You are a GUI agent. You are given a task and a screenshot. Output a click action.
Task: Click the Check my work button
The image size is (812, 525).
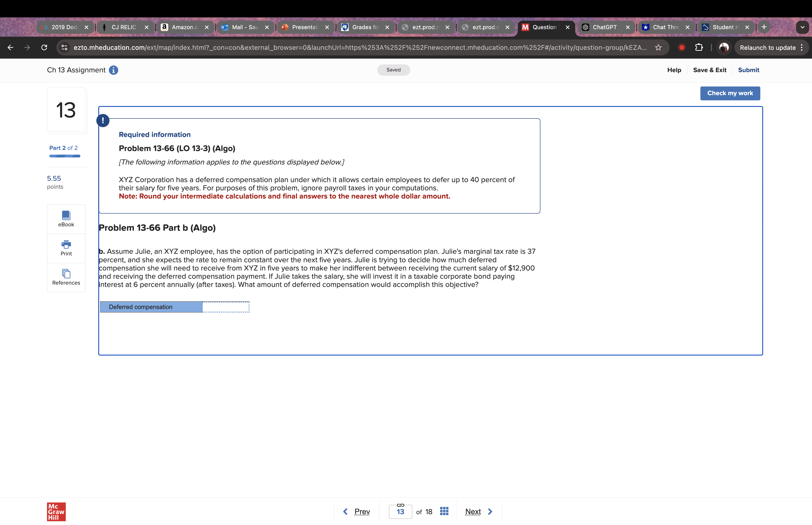[730, 93]
